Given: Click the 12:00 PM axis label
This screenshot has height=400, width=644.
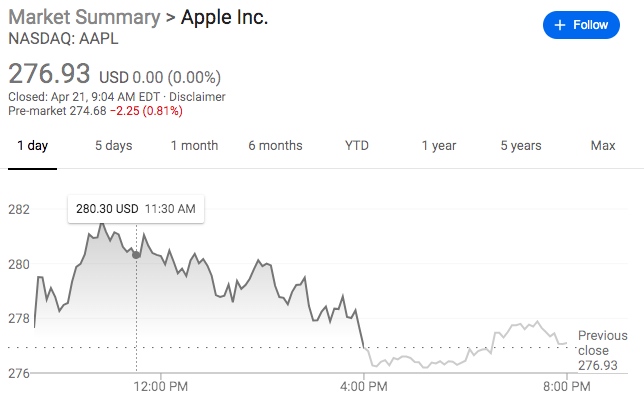Looking at the screenshot, I should (160, 386).
